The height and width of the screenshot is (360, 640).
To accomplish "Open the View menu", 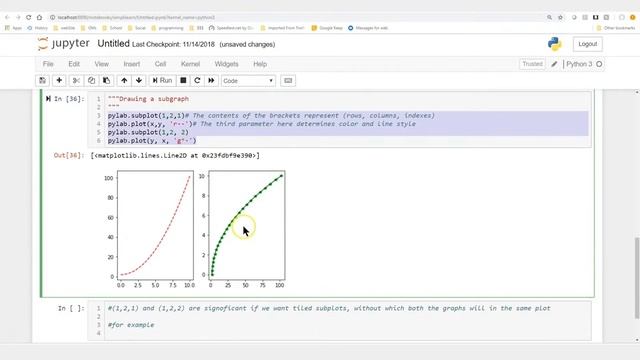I will click(x=102, y=64).
